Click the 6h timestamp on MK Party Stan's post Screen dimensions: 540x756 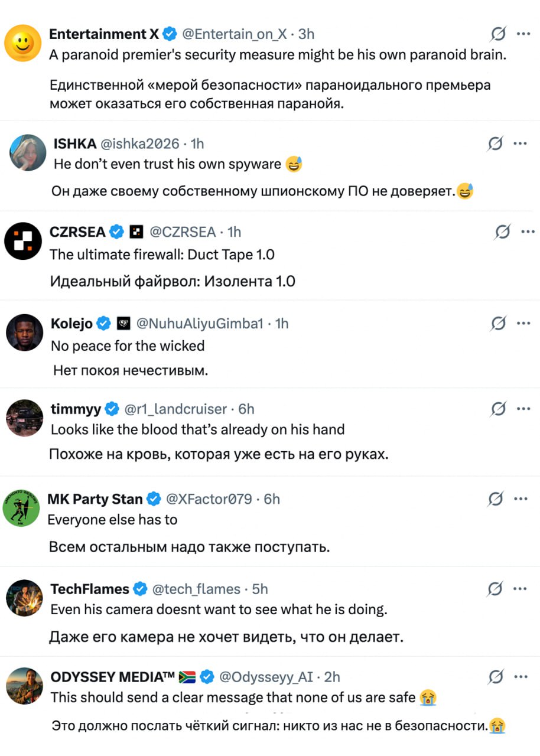[x=272, y=499]
